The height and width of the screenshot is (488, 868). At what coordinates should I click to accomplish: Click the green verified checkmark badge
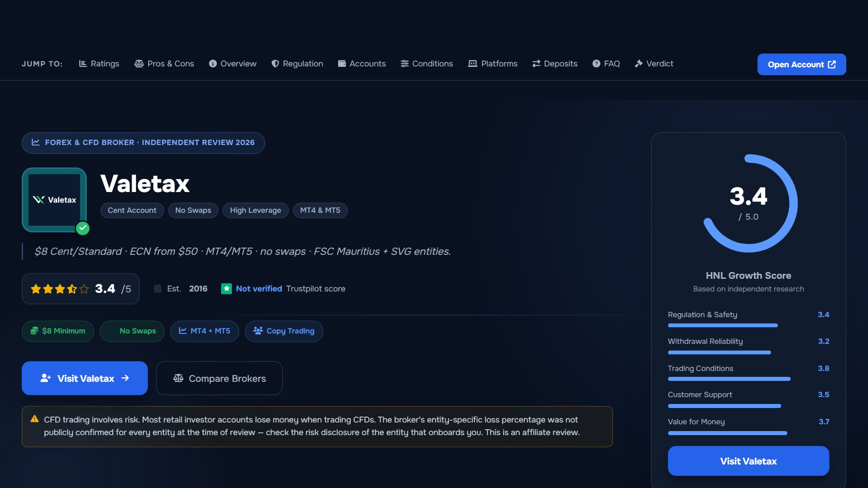pos(82,228)
